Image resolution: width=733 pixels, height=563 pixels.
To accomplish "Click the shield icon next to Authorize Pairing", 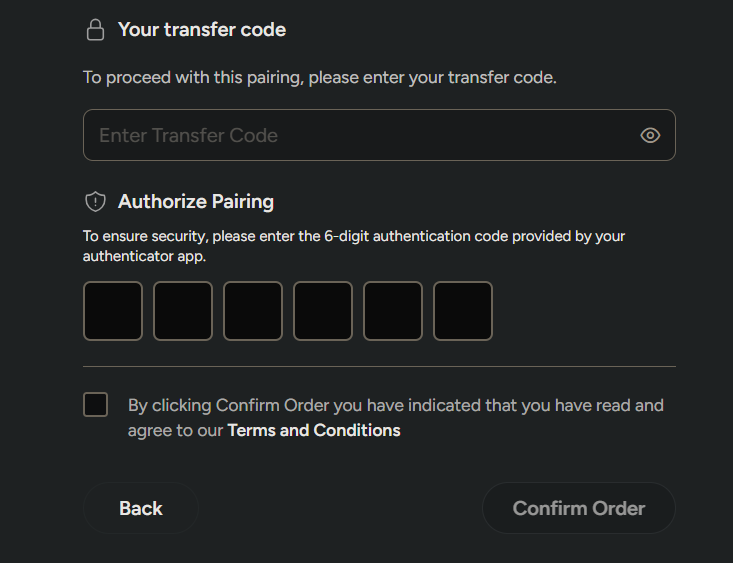I will [x=95, y=202].
